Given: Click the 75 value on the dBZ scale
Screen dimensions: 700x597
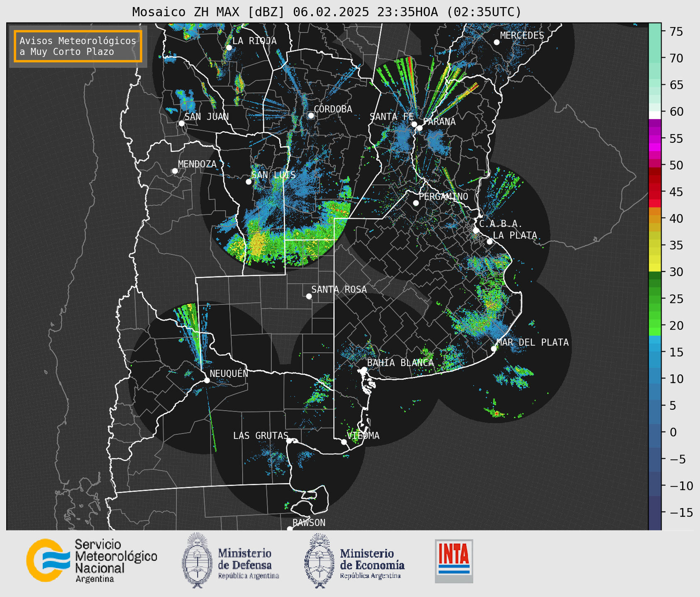Looking at the screenshot, I should click(676, 32).
